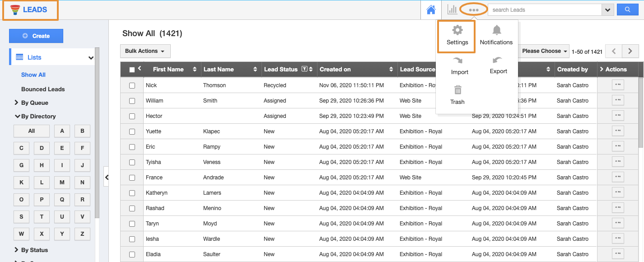Select the Import arrow icon
Viewport: 644px width, 262px height.
(x=459, y=65)
